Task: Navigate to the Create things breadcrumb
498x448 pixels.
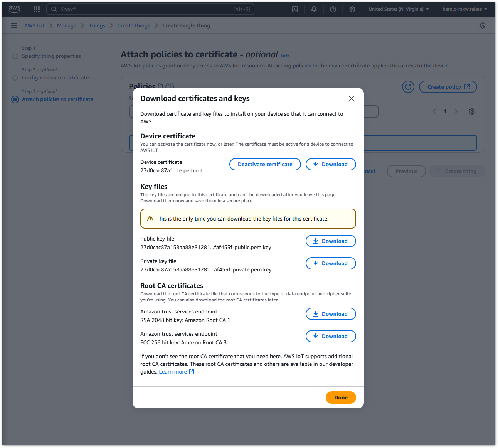Action: [133, 25]
